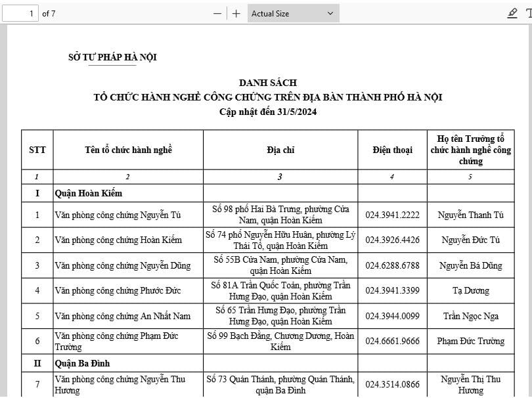532x398 pixels.
Task: Click address 'Số 65 Trần Hưng Đạo'
Action: coord(255,310)
